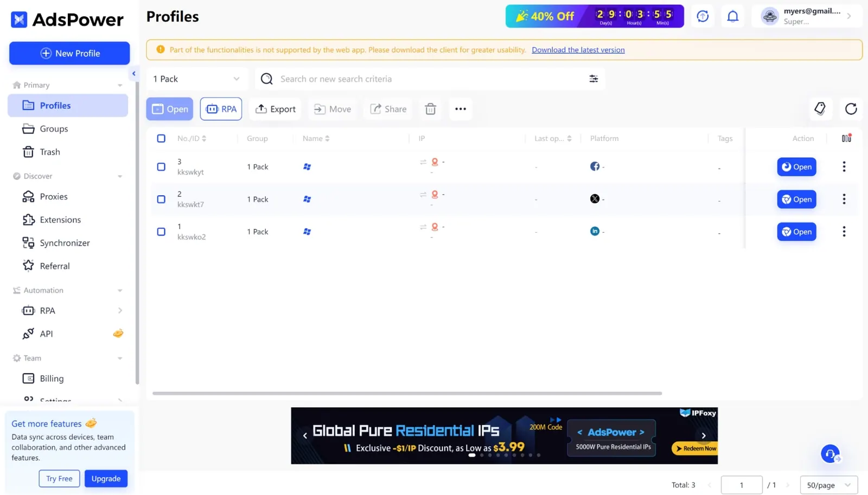Image resolution: width=868 pixels, height=495 pixels.
Task: Open the search filter settings icon
Action: (x=593, y=79)
